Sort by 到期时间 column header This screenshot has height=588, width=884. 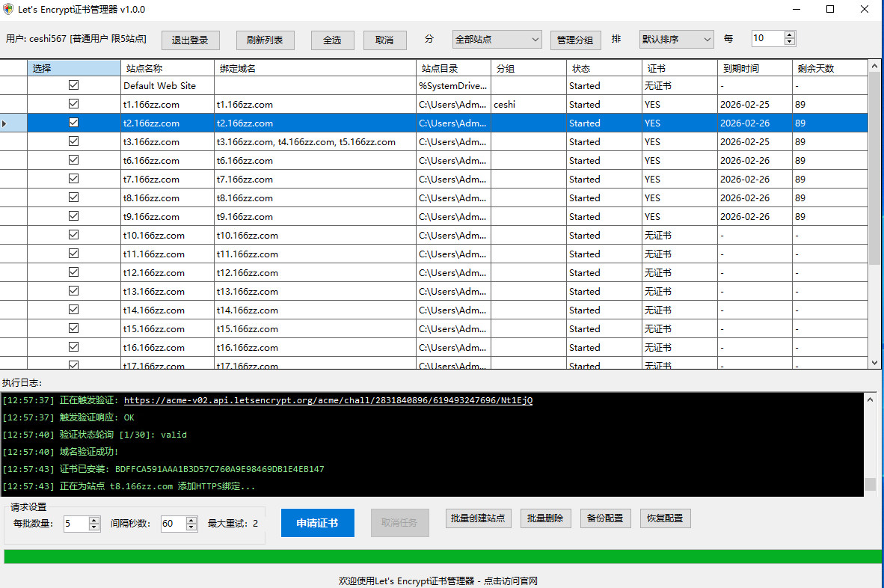754,68
